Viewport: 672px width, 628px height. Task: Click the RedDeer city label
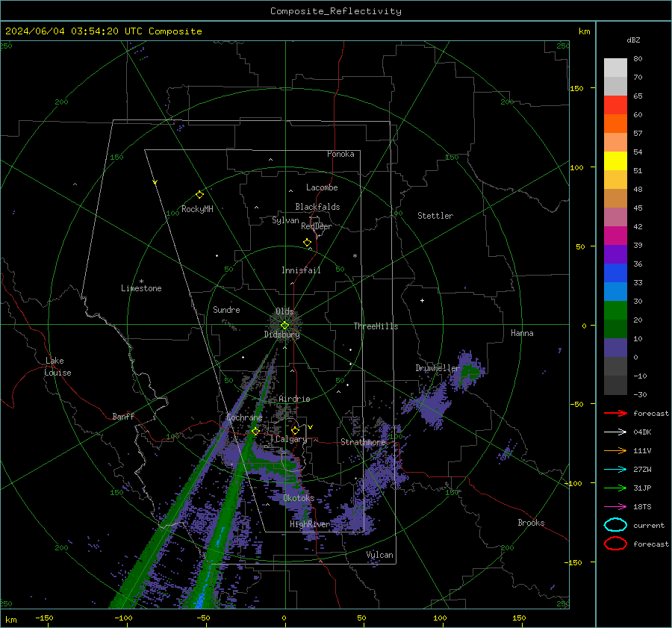tap(317, 226)
